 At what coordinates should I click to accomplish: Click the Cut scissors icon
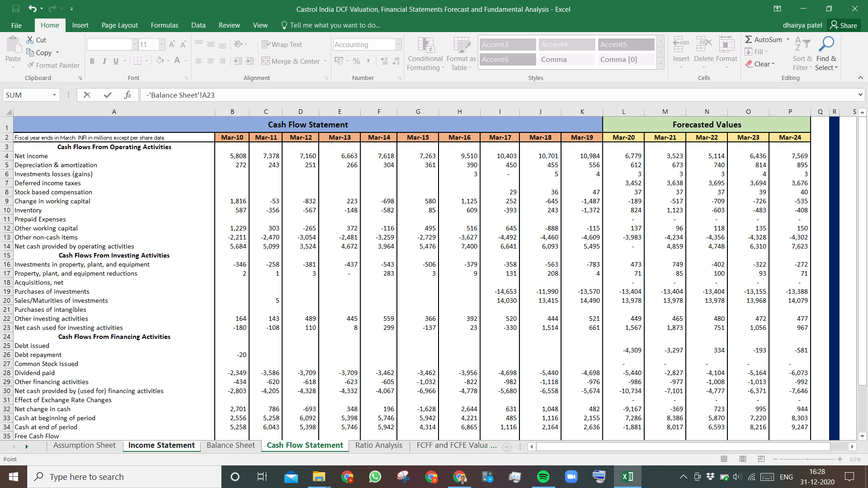click(30, 40)
